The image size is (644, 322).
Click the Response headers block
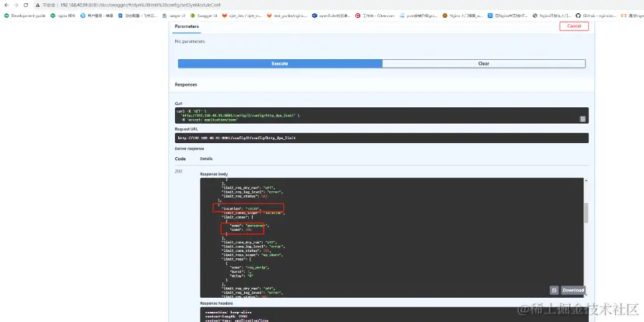(x=391, y=314)
